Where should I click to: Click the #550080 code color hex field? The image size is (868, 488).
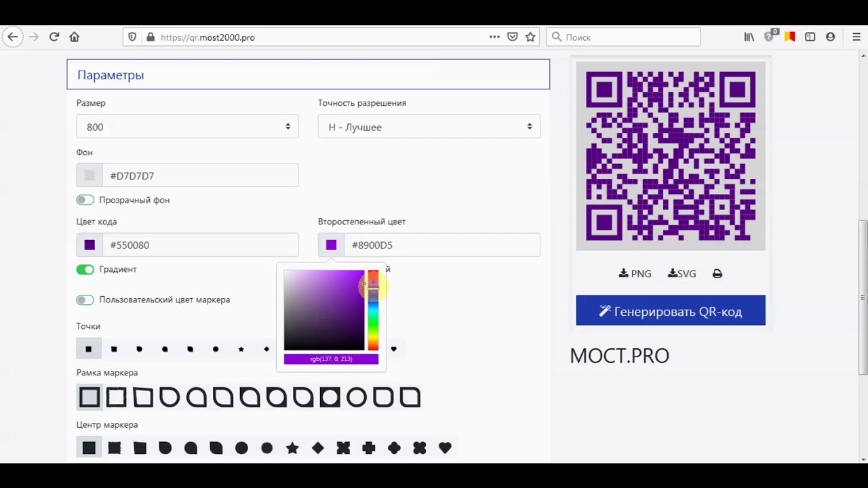200,245
